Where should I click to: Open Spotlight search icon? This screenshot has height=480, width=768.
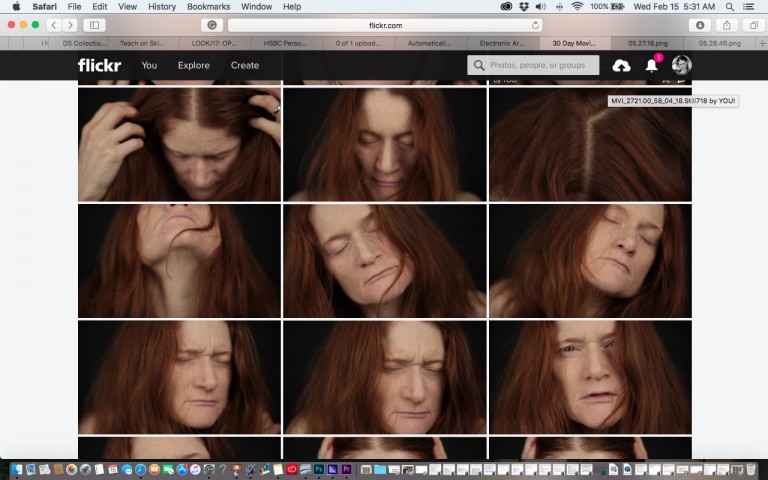point(730,7)
